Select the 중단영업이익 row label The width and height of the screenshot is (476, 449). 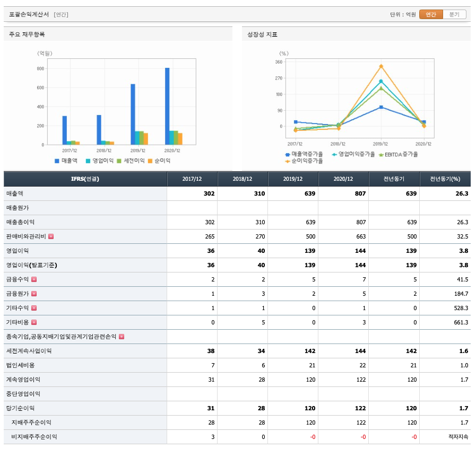coord(23,394)
